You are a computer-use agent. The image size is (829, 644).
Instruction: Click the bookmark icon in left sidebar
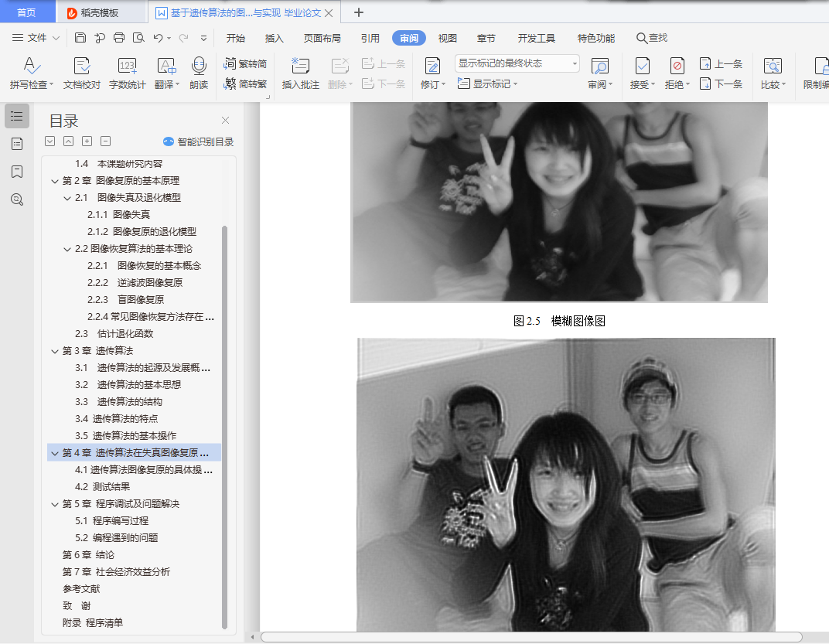pyautogui.click(x=17, y=172)
